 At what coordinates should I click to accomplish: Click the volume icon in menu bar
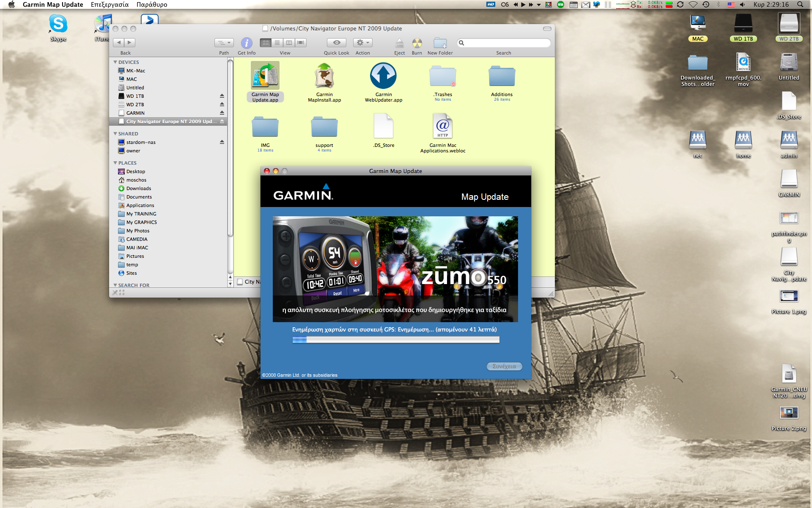pos(742,5)
